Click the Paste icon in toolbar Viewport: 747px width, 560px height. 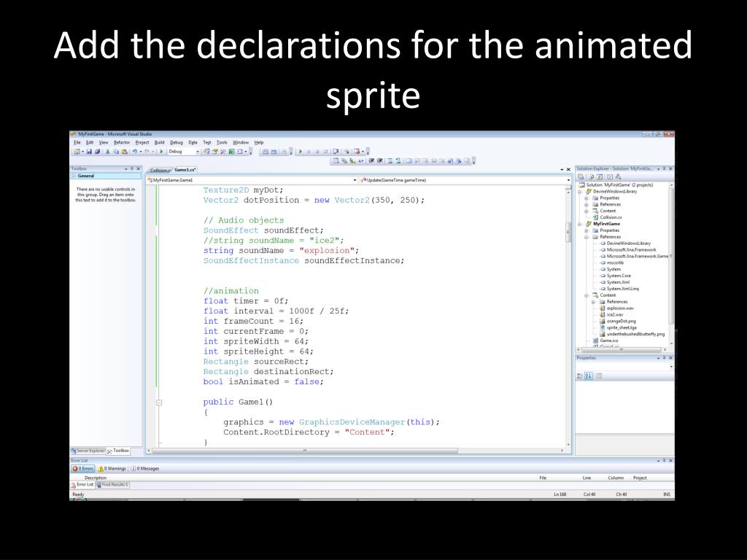[124, 152]
